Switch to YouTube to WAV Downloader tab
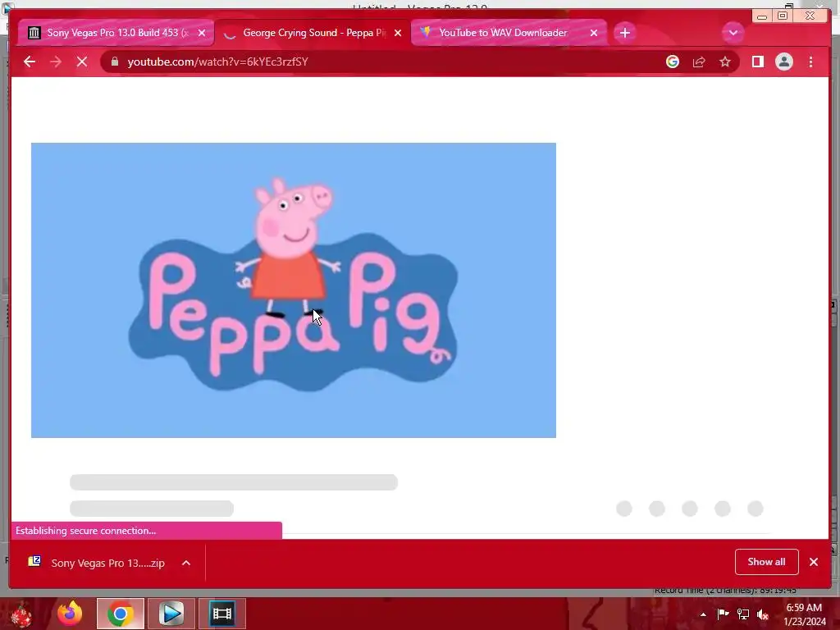This screenshot has width=840, height=630. tap(509, 33)
